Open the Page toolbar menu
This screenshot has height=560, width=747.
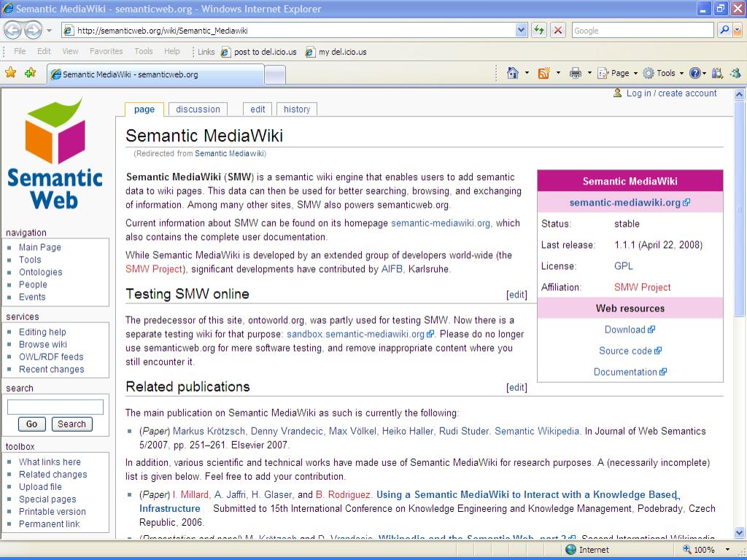(617, 73)
